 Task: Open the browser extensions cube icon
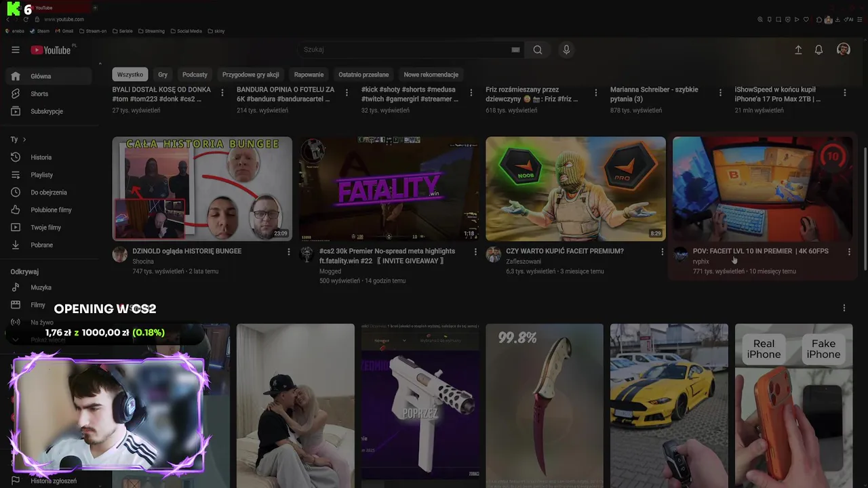click(x=819, y=20)
